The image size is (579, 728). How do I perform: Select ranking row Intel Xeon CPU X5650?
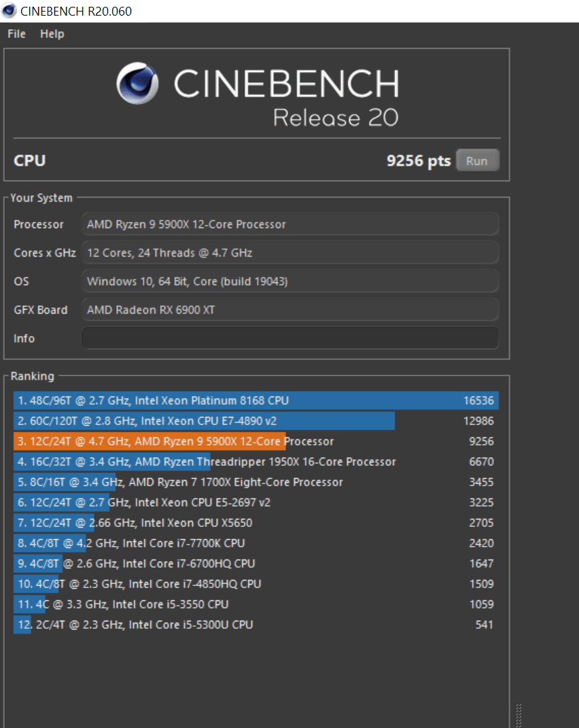256,523
